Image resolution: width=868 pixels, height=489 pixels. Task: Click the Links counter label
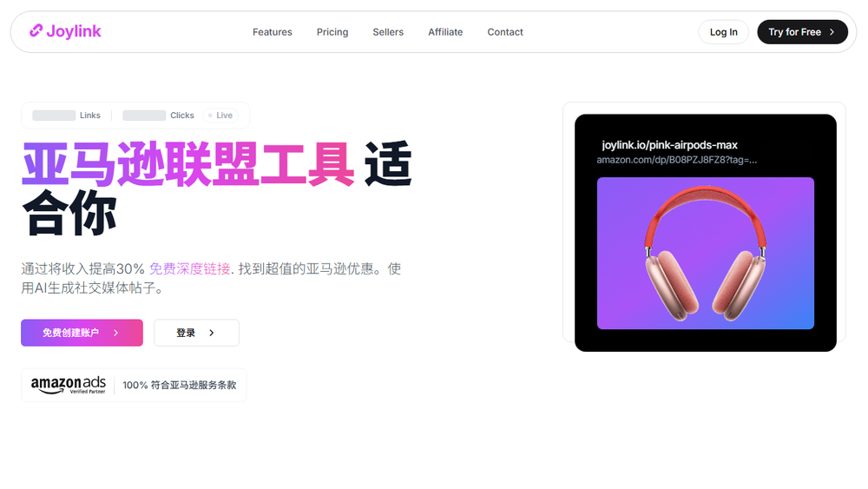89,116
